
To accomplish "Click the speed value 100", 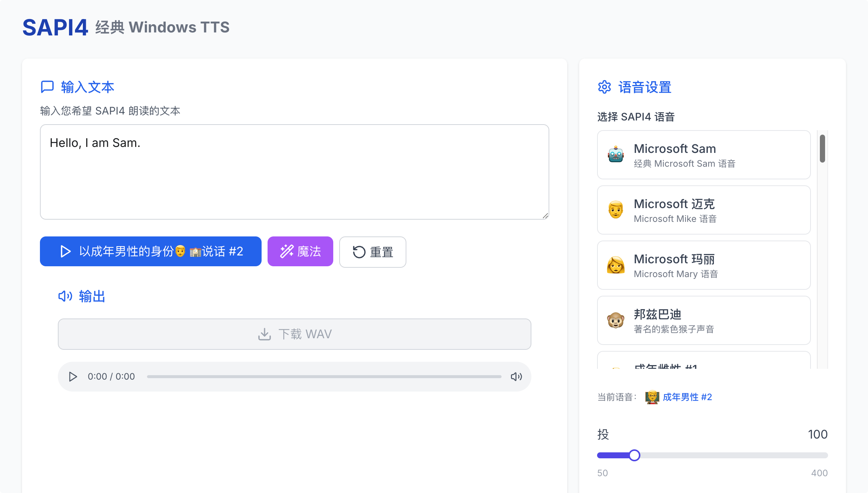I will (x=818, y=434).
